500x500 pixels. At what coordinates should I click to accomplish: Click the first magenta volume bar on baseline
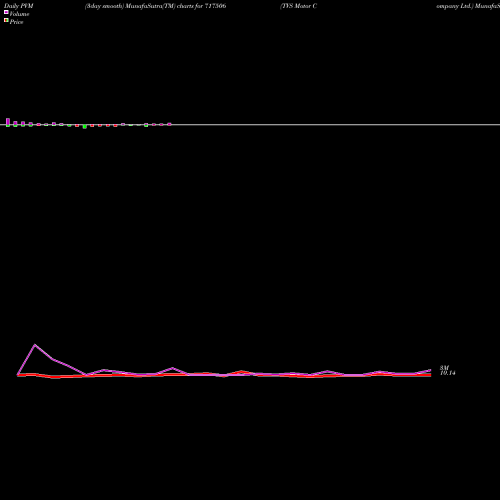[8, 121]
